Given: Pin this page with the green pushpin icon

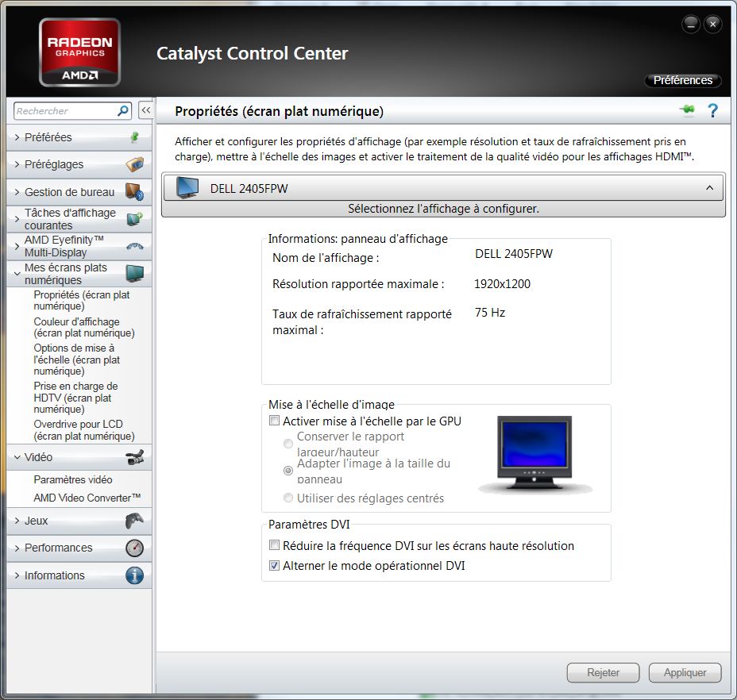Looking at the screenshot, I should (x=687, y=110).
